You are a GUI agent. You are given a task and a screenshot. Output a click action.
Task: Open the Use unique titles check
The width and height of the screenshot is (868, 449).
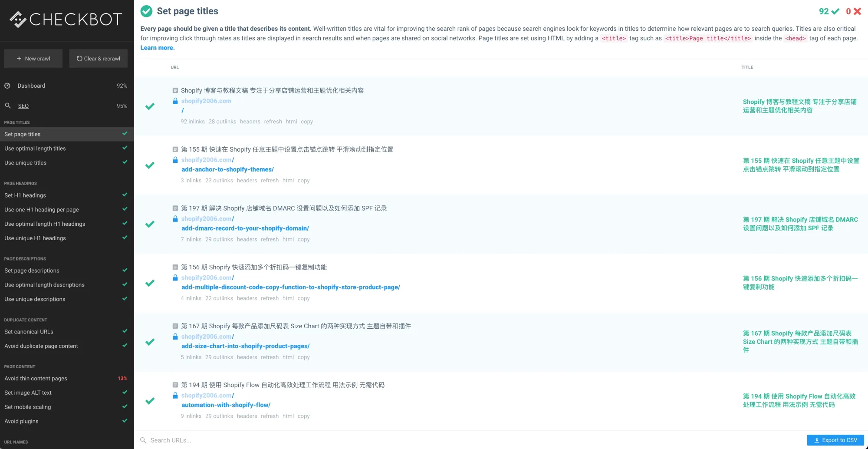pos(26,162)
